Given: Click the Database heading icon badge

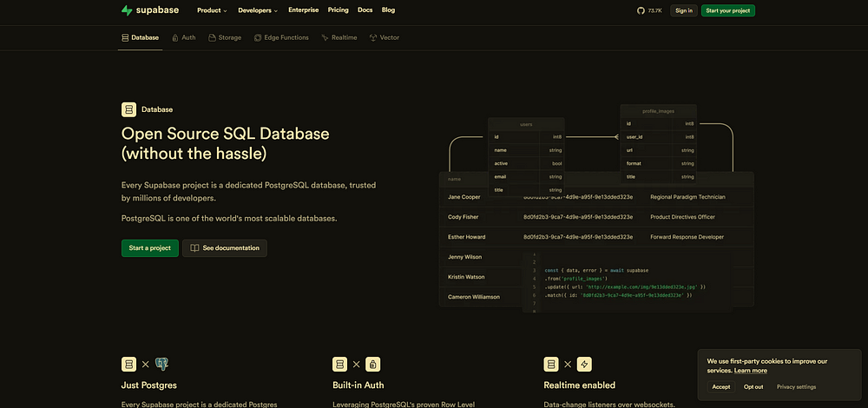Looking at the screenshot, I should [128, 109].
